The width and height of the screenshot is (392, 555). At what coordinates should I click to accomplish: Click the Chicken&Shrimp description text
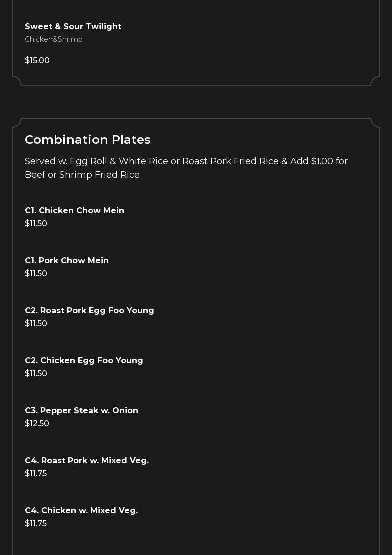coord(54,39)
